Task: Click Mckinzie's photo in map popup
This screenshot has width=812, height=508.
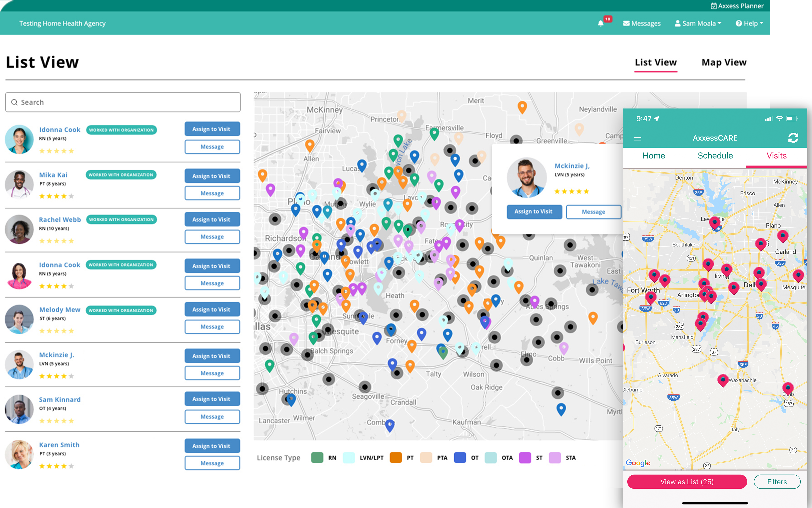Action: [527, 178]
